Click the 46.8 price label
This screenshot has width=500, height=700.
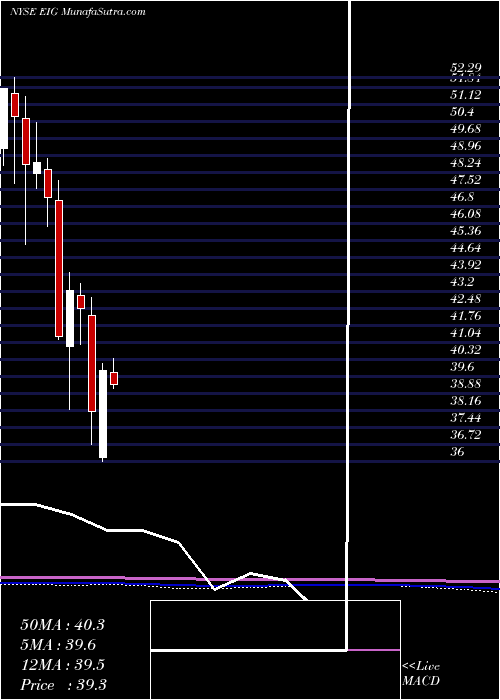click(462, 196)
